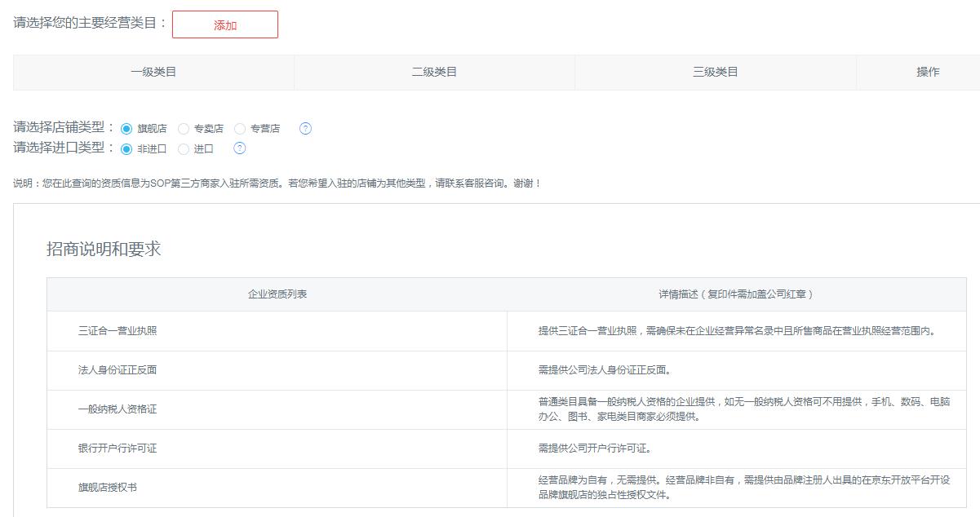Screen dimensions: 980x517
Task: Click the 添加 button to add category
Action: tap(224, 25)
